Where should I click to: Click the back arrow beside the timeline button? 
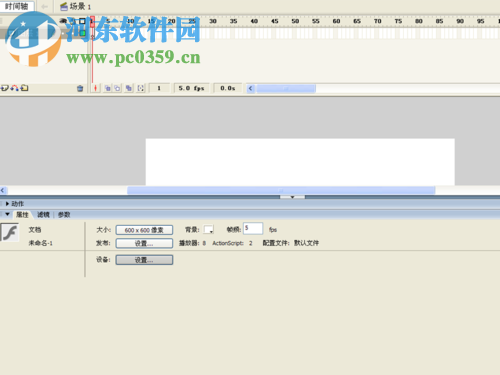(x=44, y=6)
